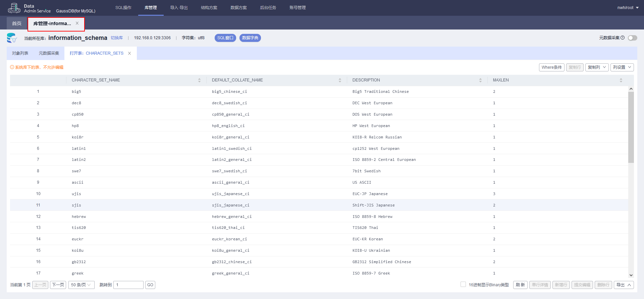Close the 库管理-informa... page tab
The height and width of the screenshot is (299, 644).
77,23
